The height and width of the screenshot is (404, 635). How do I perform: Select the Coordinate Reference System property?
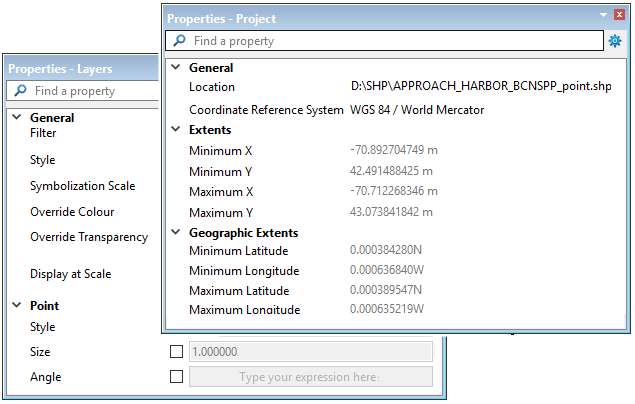[266, 110]
